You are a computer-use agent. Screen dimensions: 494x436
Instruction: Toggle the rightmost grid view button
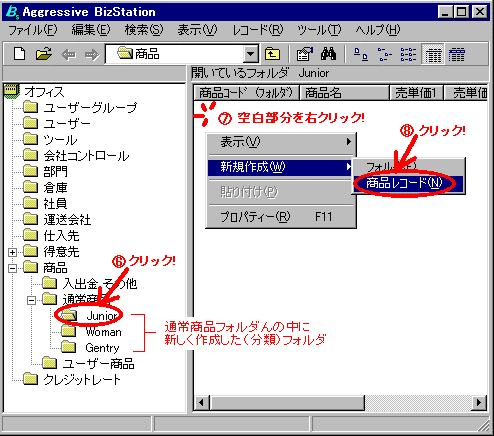pos(457,54)
